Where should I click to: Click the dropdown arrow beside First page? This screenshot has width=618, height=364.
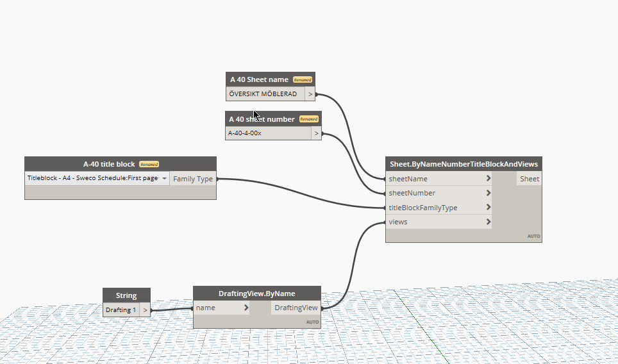click(x=164, y=178)
